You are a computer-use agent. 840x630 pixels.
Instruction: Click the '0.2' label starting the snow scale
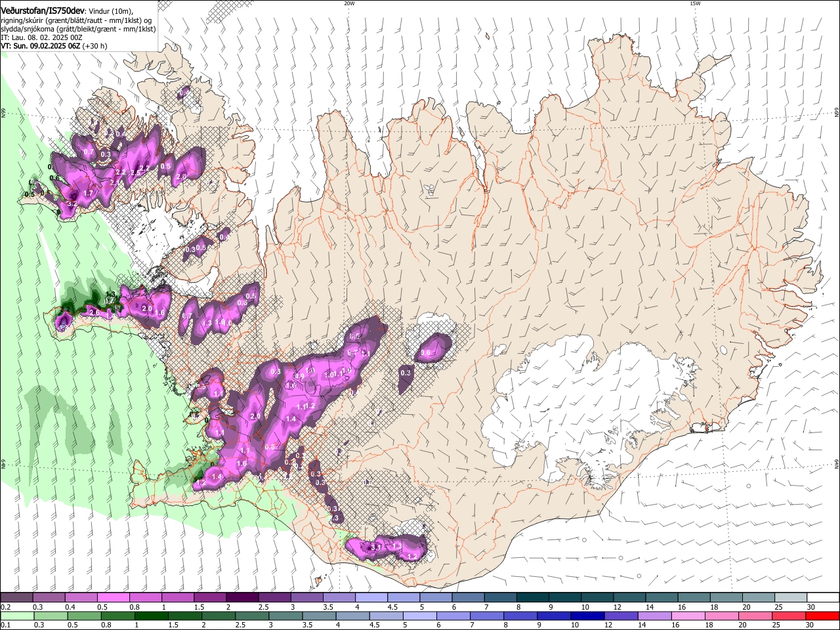pos(5,607)
